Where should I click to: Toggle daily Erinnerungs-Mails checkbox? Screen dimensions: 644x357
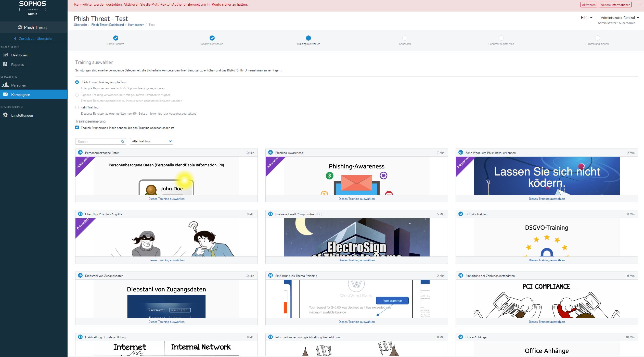77,128
